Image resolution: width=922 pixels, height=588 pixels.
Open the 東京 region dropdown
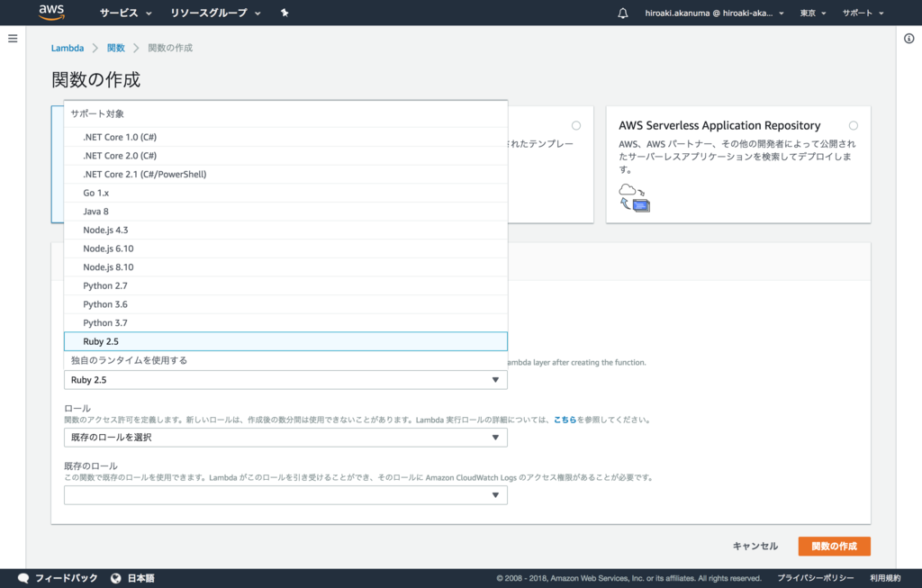[x=813, y=13]
